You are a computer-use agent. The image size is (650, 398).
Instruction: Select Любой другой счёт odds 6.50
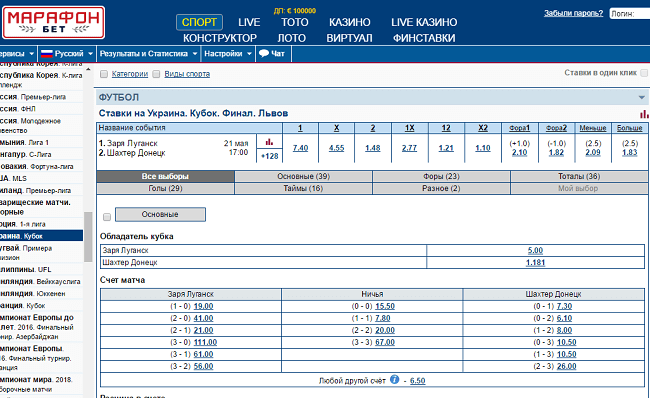(x=417, y=381)
